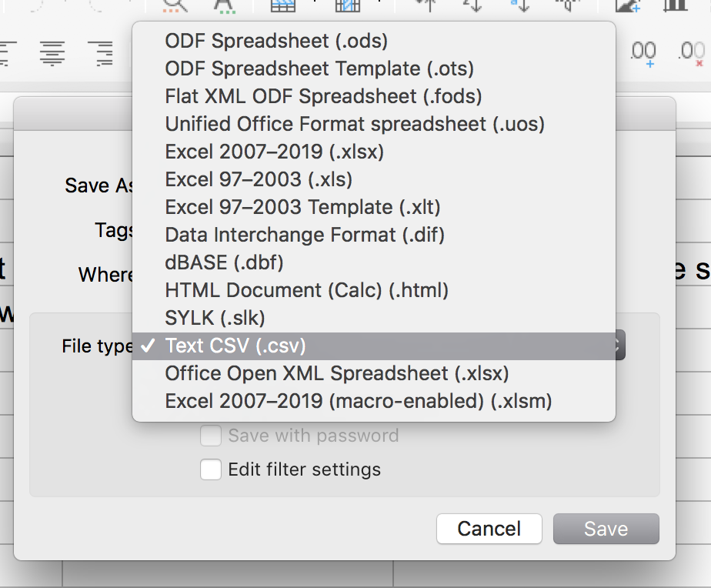Choose Office Open XML Spreadsheet (.xlsx)
Screen dimensions: 711x588
pyautogui.click(x=374, y=373)
